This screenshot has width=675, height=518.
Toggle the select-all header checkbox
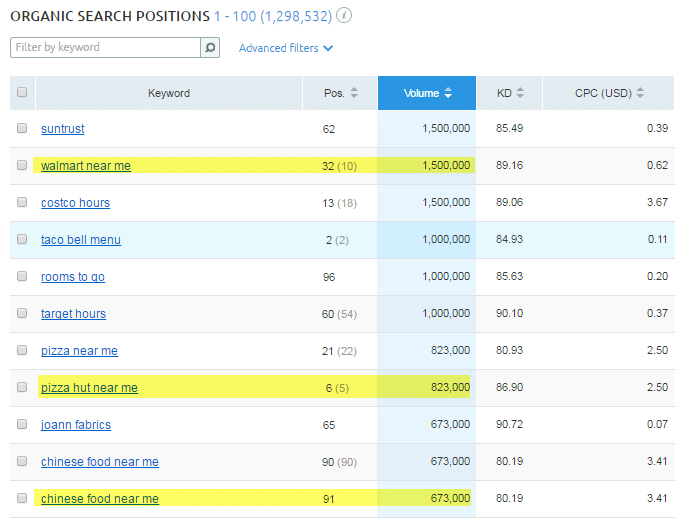tap(22, 92)
